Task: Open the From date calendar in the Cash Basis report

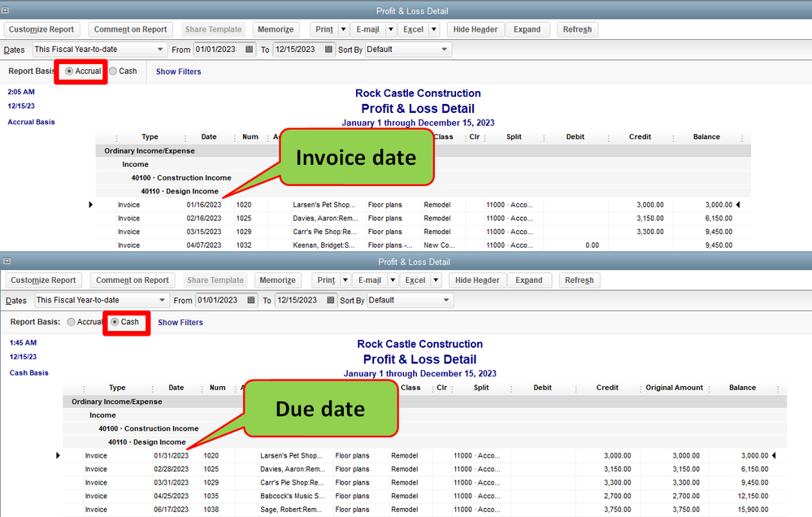Action: click(253, 300)
